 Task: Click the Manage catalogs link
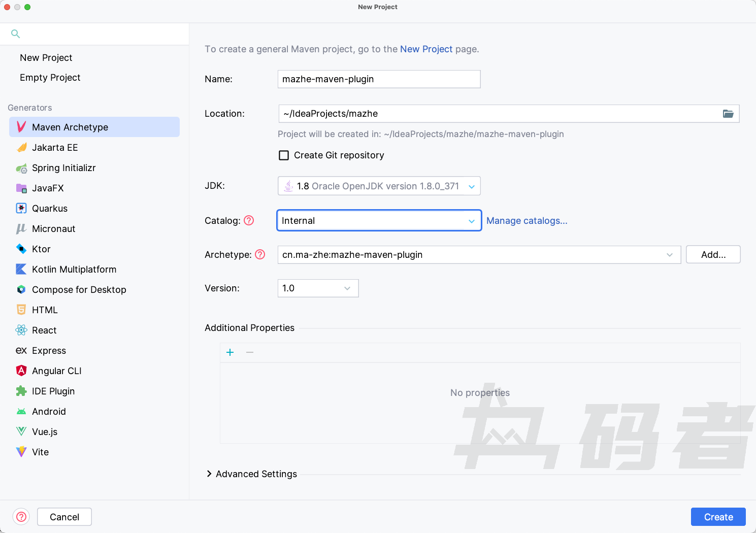(x=527, y=221)
